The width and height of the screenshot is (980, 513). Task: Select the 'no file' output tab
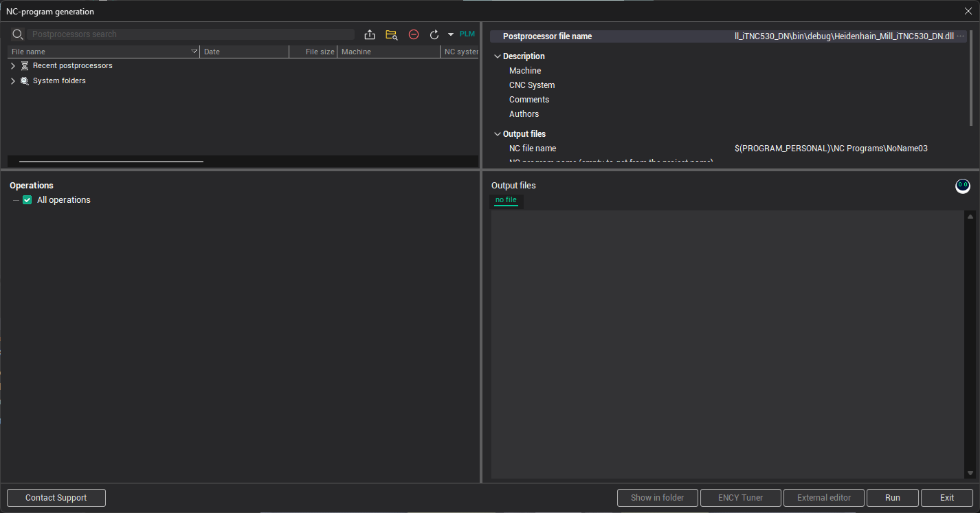506,200
